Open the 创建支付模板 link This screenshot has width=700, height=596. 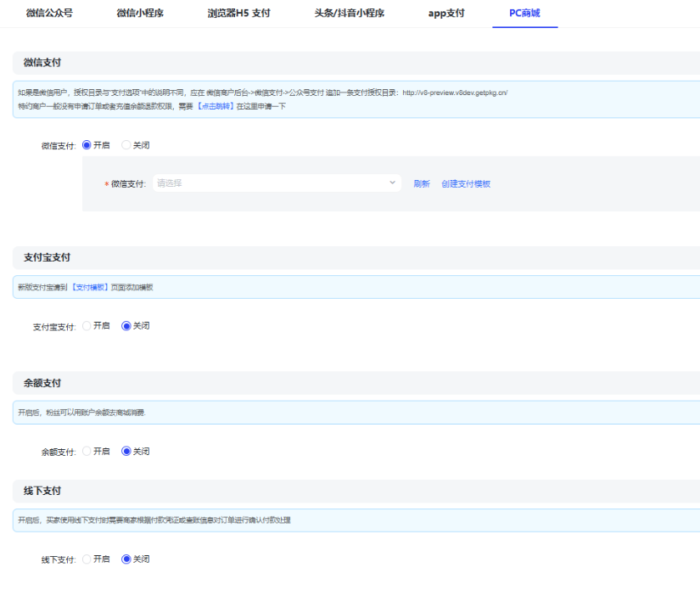466,184
